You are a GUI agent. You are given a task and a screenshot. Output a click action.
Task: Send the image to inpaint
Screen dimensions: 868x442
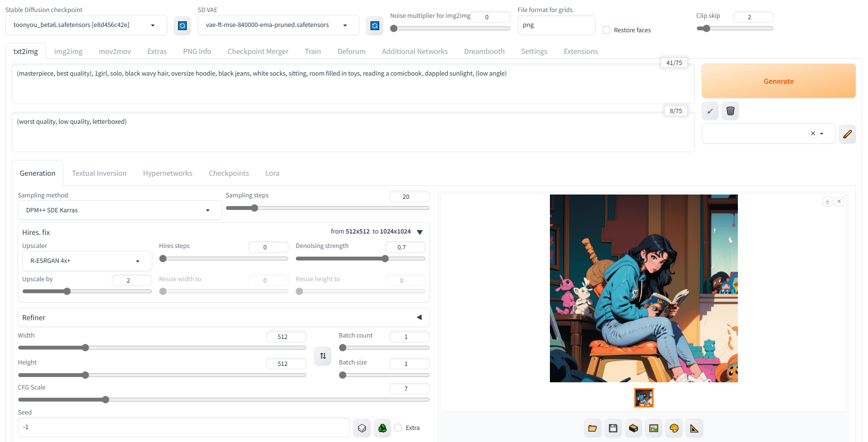674,428
